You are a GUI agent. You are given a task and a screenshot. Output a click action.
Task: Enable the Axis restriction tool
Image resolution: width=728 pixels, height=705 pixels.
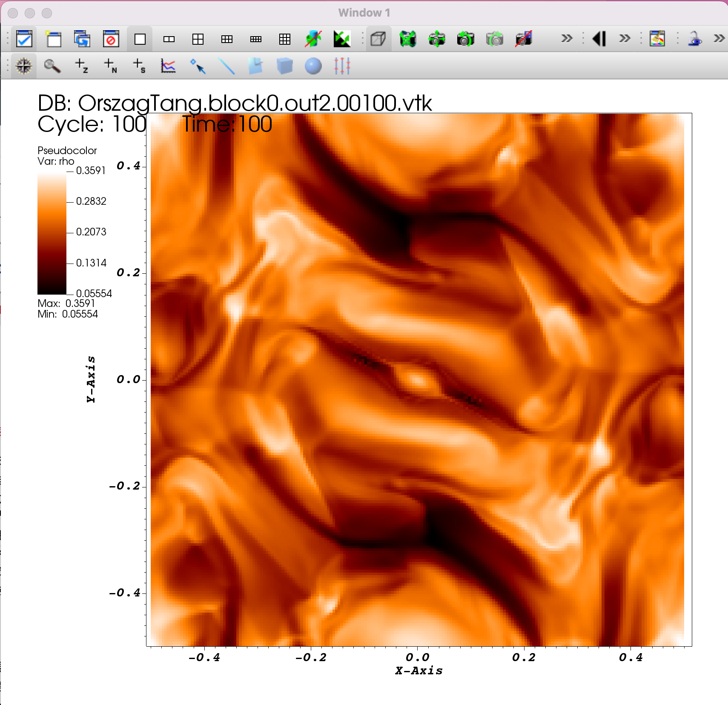click(342, 66)
